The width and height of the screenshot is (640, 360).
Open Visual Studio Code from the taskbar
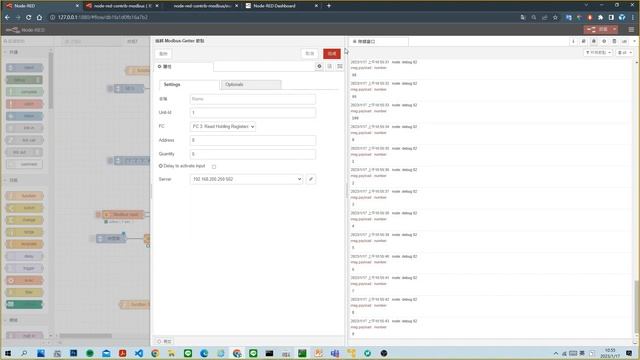click(x=139, y=353)
